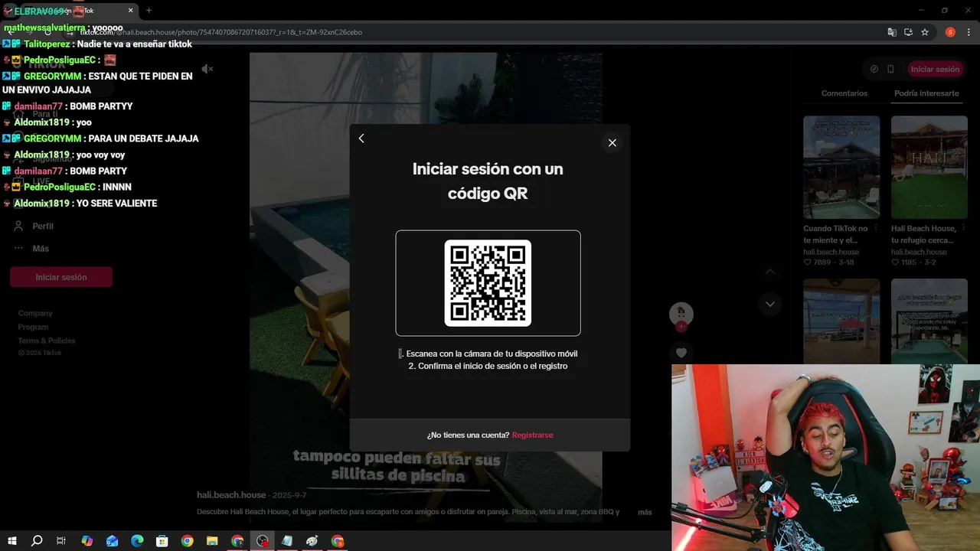
Task: Open Notepad from the taskbar
Action: [x=287, y=541]
